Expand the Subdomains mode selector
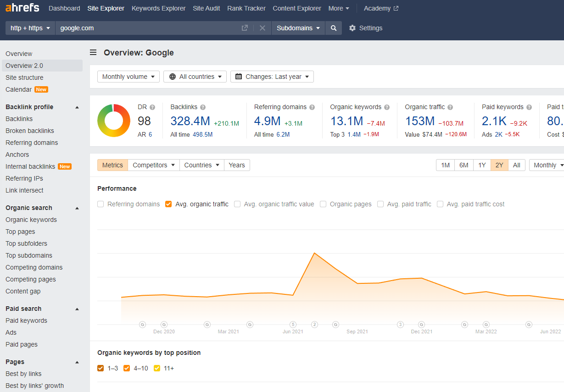Viewport: 564px width, 392px height. coord(298,28)
